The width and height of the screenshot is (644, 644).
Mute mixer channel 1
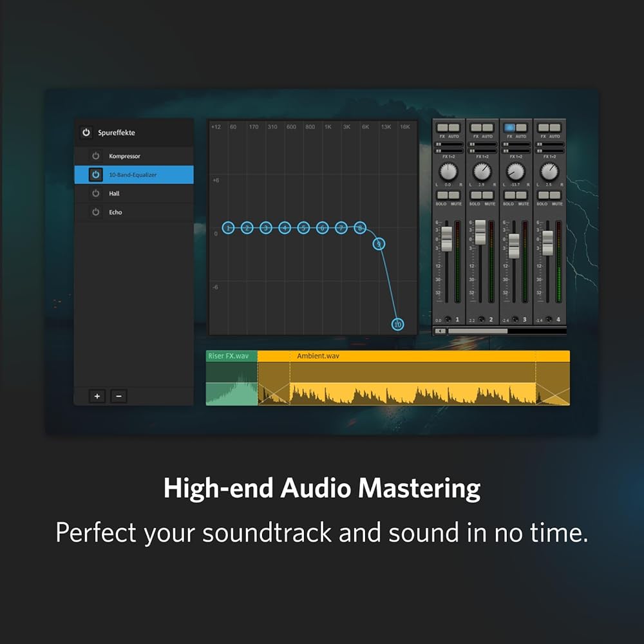click(455, 195)
